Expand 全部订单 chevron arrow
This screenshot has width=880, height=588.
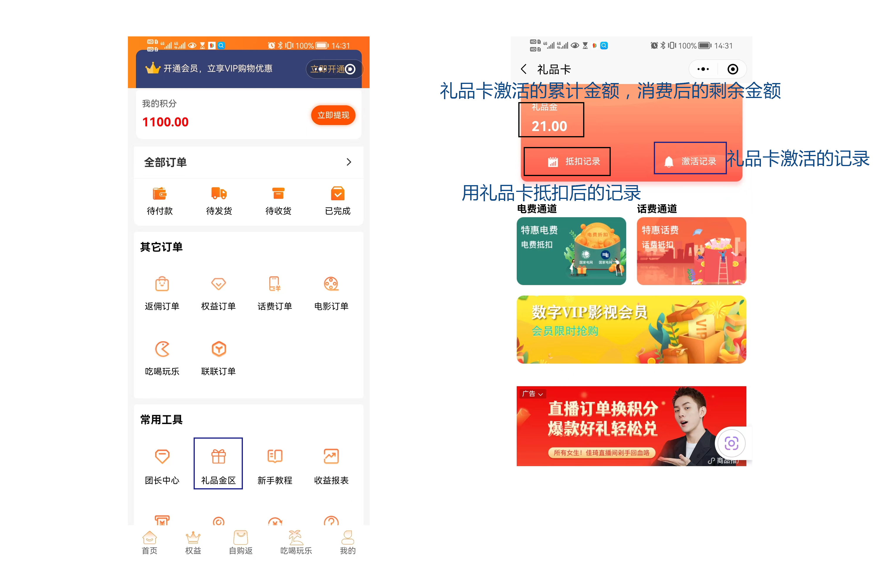pyautogui.click(x=349, y=162)
